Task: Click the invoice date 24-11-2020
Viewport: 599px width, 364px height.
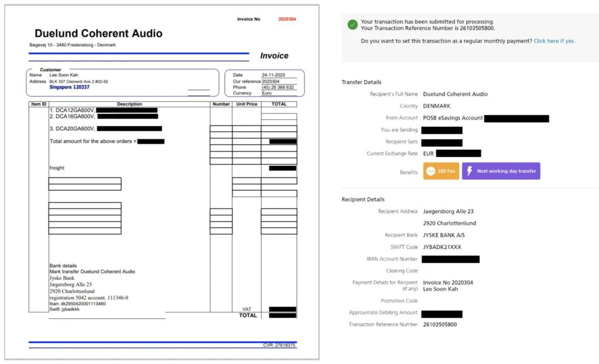Action: point(273,75)
